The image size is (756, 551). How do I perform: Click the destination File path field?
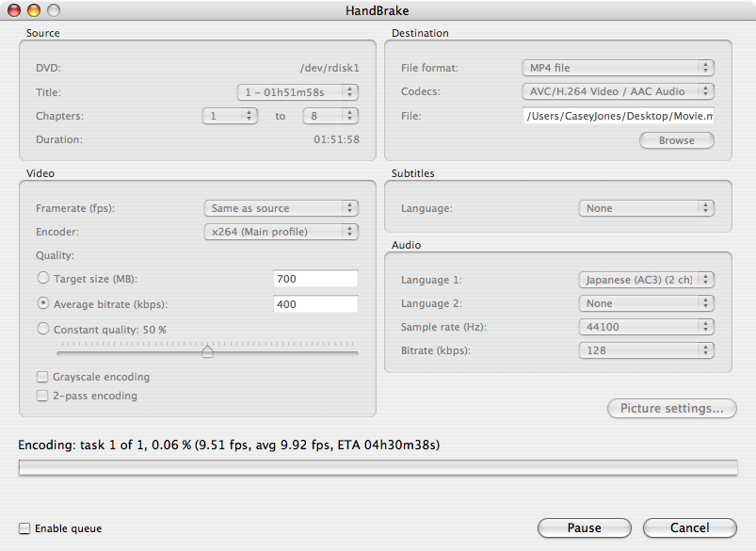pyautogui.click(x=619, y=116)
